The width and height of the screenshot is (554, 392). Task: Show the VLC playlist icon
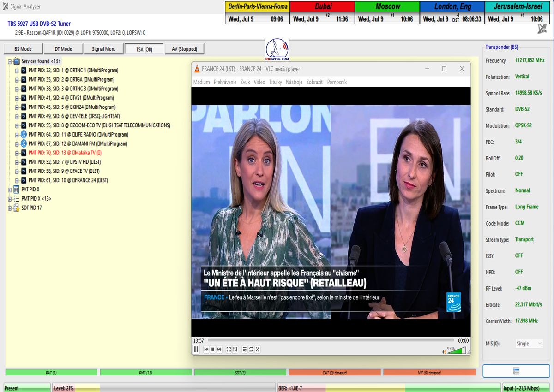tap(245, 350)
